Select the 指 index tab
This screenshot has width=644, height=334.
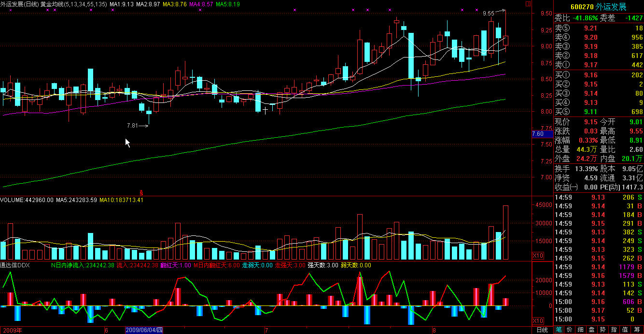615,330
